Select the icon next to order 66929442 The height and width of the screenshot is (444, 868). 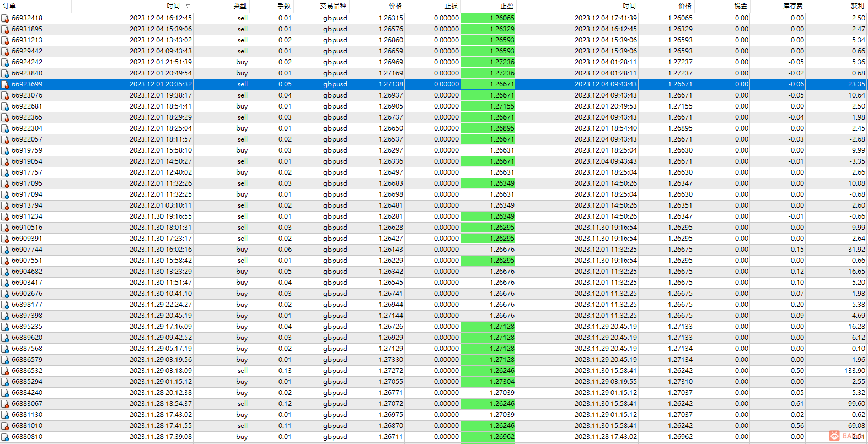tap(5, 51)
